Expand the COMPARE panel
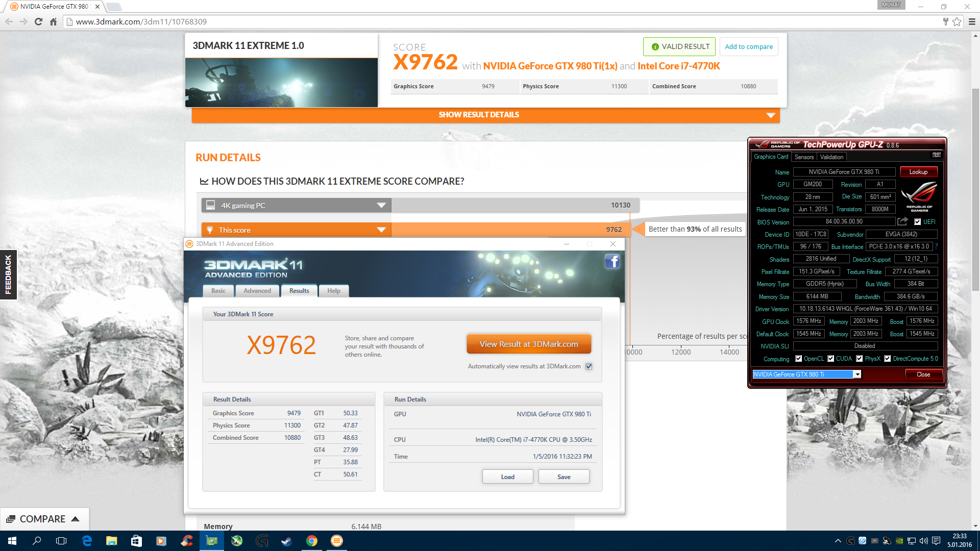Viewport: 980px width, 551px height. click(x=44, y=519)
